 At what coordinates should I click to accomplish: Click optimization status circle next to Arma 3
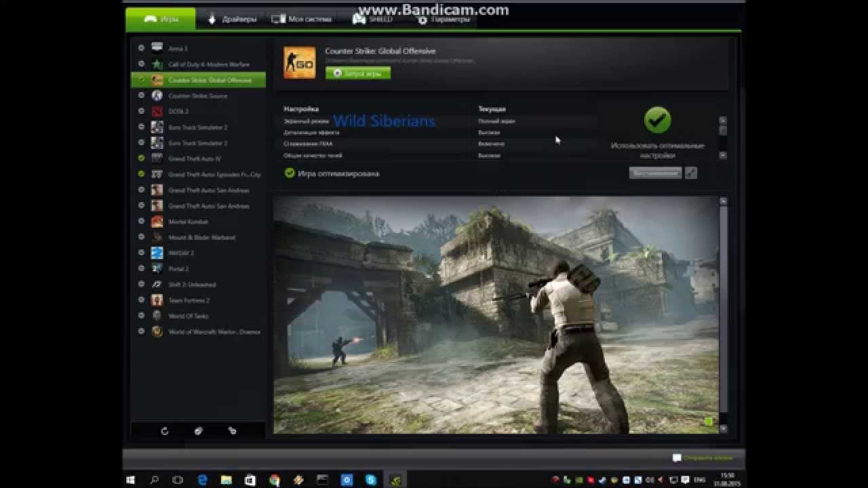point(141,48)
